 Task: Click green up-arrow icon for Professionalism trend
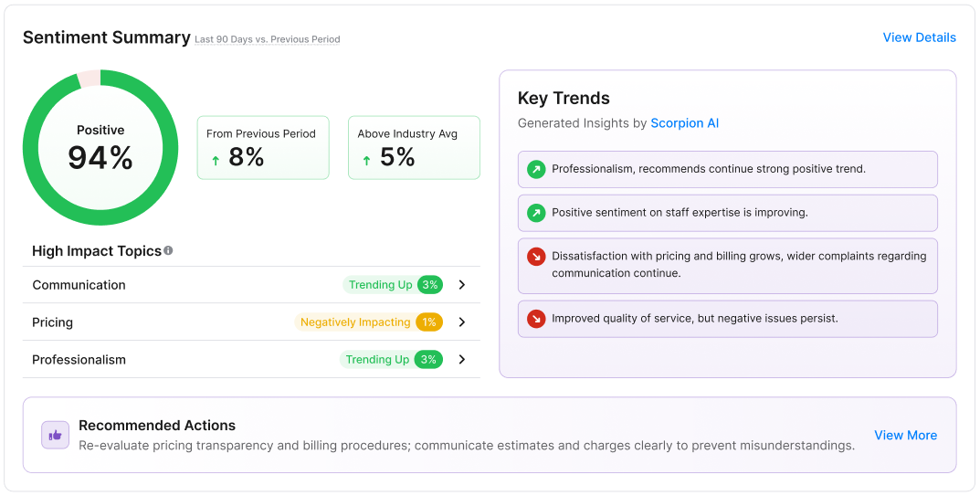[x=536, y=169]
